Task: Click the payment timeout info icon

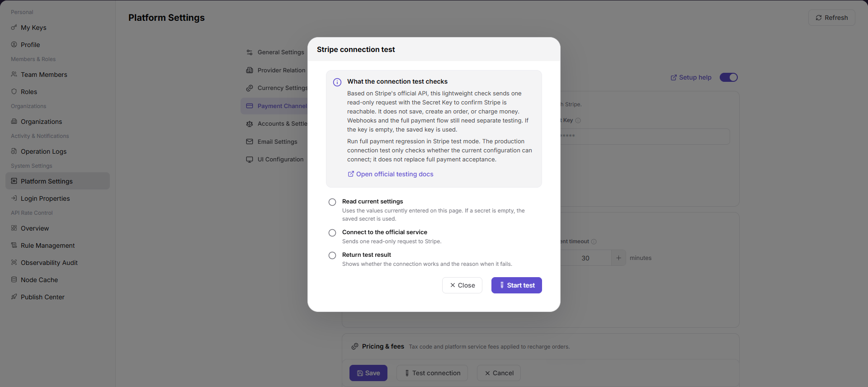Action: (594, 242)
